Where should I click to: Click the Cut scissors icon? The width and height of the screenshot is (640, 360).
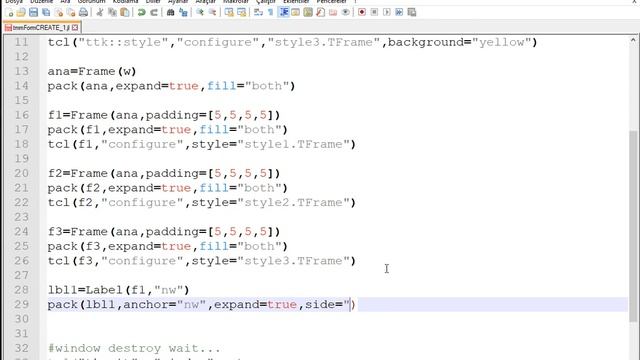coord(100,12)
